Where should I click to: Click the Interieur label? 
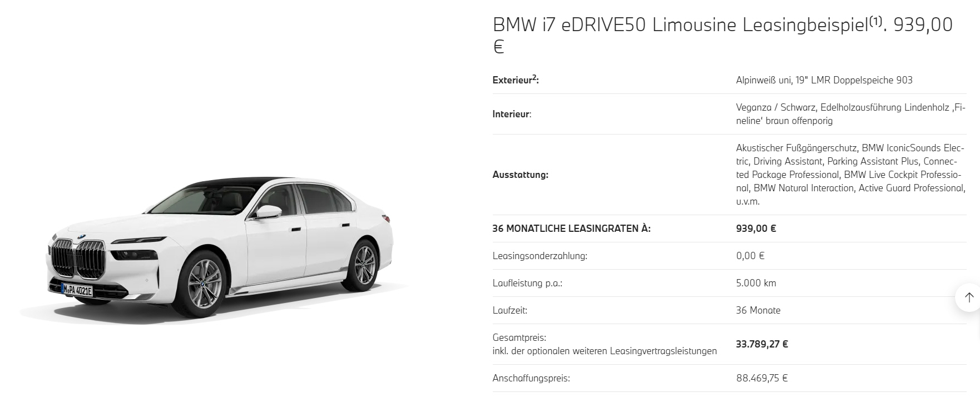coord(512,114)
